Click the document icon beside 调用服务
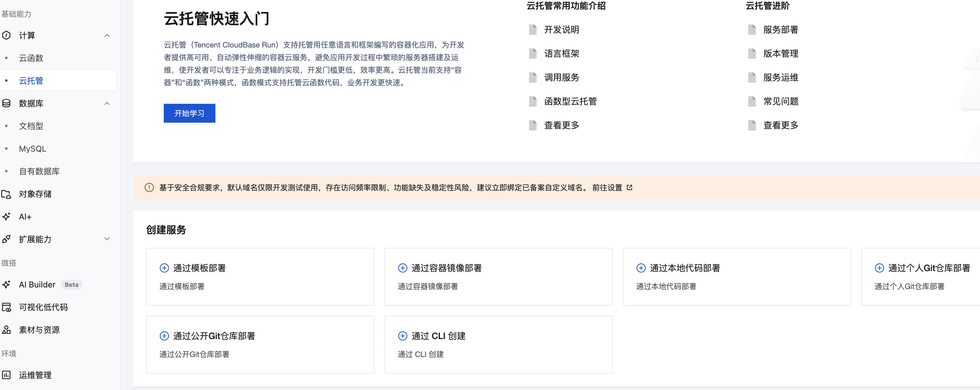 coord(533,78)
